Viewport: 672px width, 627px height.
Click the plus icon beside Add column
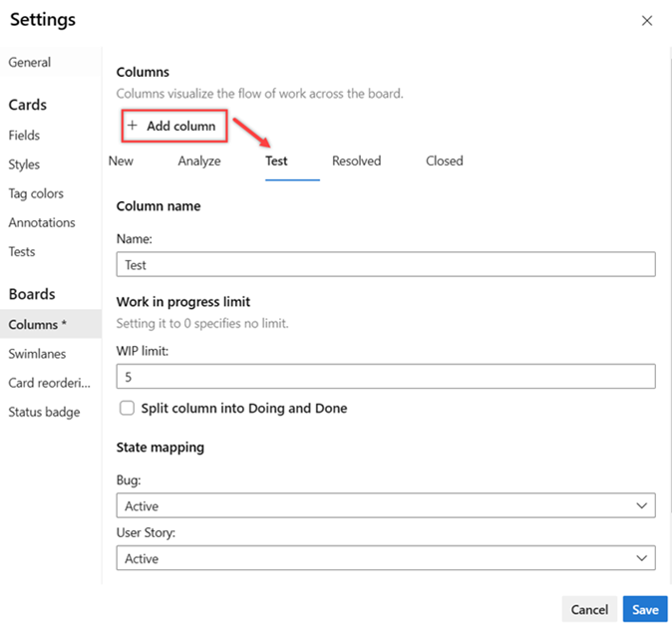tap(133, 127)
